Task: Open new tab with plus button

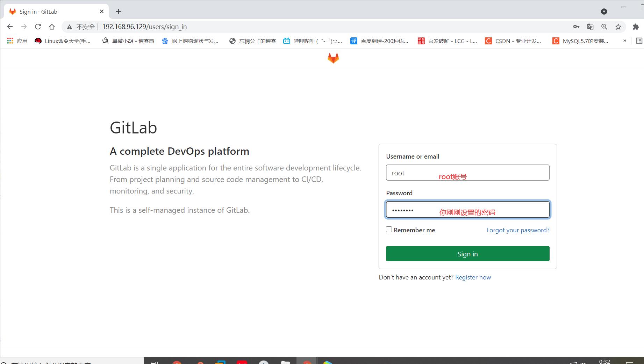Action: click(119, 12)
